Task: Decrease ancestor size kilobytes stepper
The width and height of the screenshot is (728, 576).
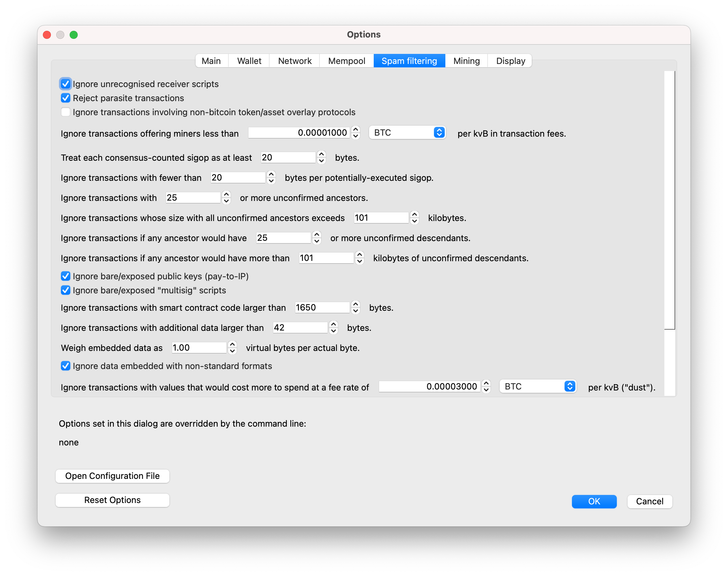Action: pyautogui.click(x=414, y=221)
